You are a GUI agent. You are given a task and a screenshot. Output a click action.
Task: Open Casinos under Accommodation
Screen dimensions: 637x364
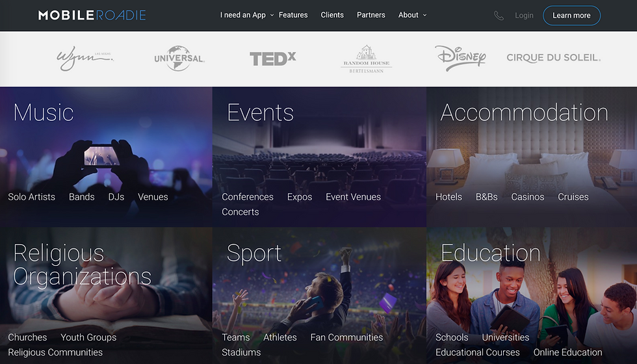(527, 196)
